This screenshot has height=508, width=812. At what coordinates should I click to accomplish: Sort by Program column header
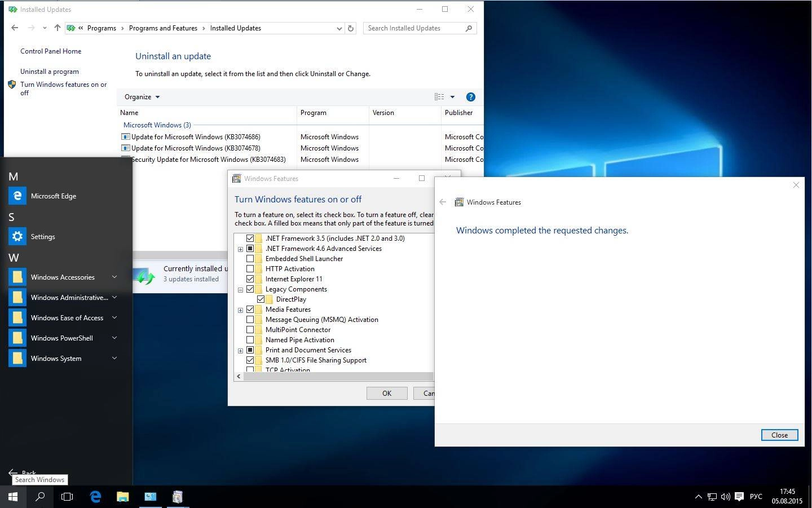(333, 113)
